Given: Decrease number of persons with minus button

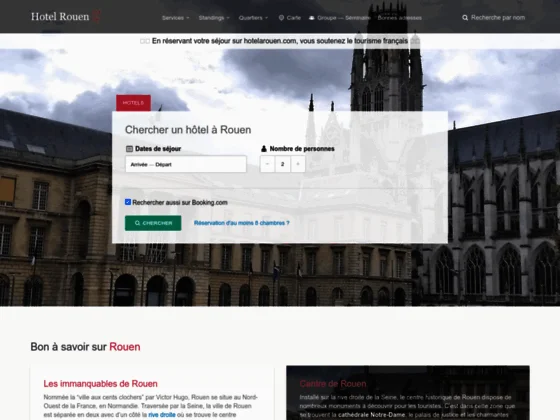Looking at the screenshot, I should pyautogui.click(x=267, y=164).
